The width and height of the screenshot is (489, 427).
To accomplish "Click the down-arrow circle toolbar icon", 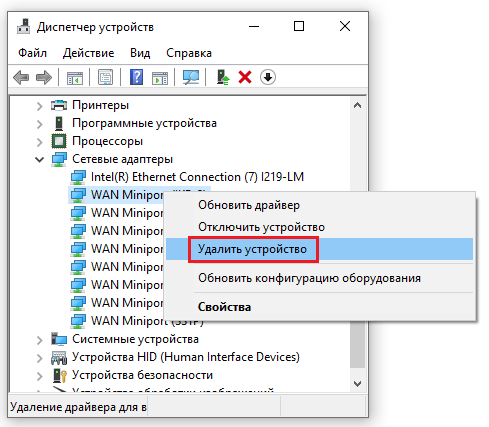I will coord(268,77).
